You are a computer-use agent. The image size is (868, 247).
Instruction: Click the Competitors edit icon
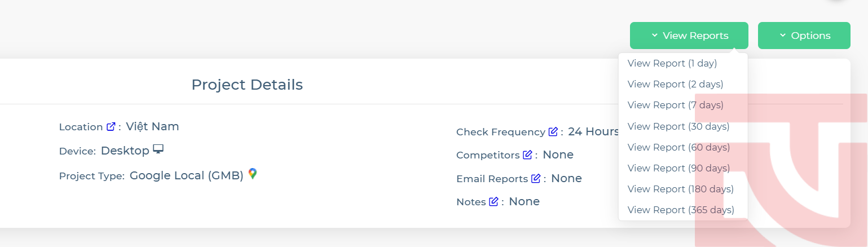[x=527, y=155]
